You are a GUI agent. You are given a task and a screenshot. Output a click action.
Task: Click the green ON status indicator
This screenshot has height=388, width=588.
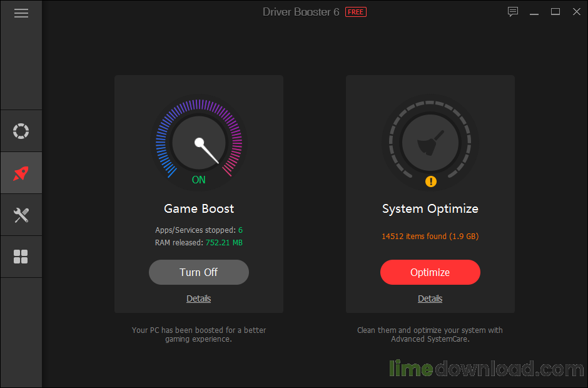click(198, 180)
